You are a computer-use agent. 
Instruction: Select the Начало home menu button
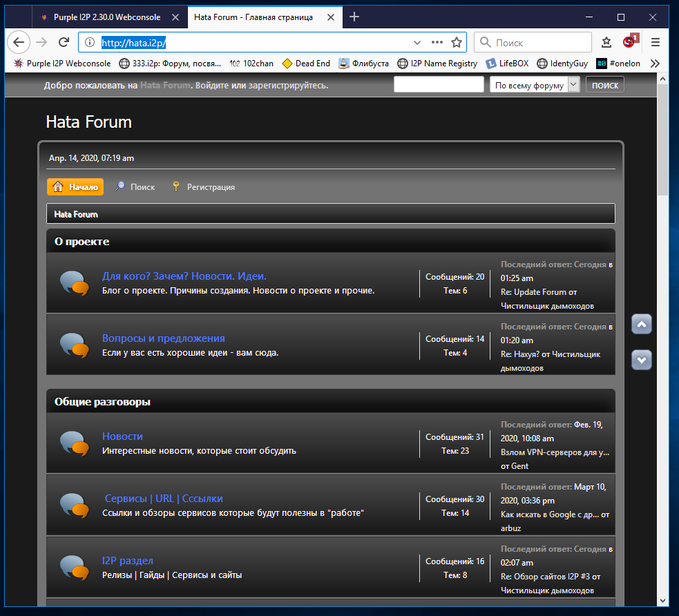(75, 187)
